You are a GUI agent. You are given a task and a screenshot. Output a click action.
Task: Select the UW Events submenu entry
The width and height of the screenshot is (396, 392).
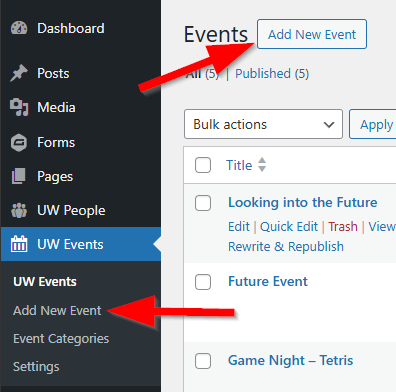45,282
